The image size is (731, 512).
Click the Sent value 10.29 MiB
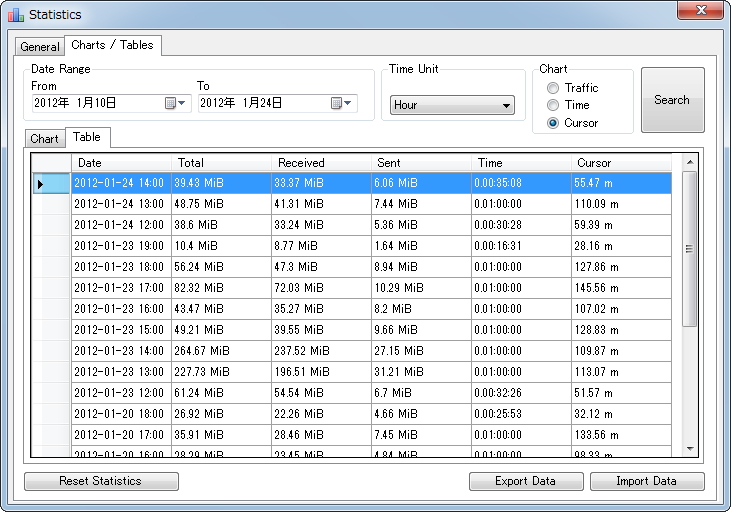pyautogui.click(x=421, y=288)
